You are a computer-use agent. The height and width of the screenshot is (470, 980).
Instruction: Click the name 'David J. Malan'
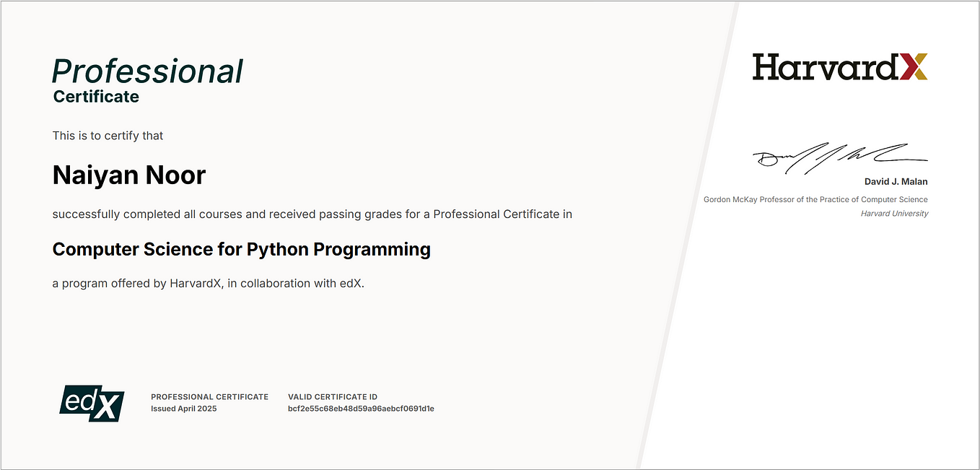[896, 182]
